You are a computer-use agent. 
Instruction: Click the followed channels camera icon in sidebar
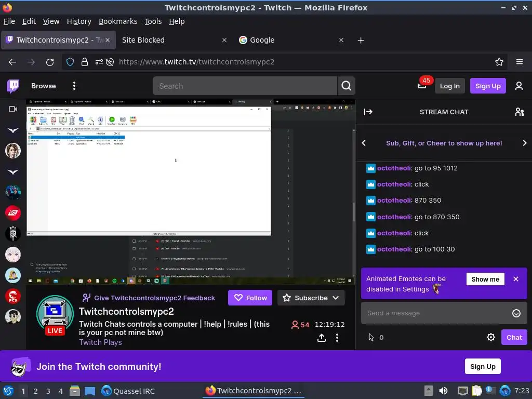click(13, 109)
